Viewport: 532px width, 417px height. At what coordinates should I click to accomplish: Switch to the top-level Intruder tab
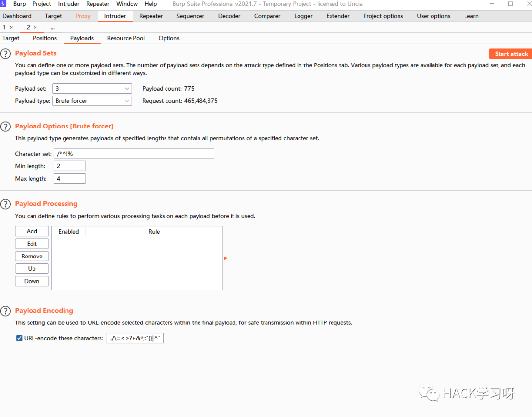115,16
